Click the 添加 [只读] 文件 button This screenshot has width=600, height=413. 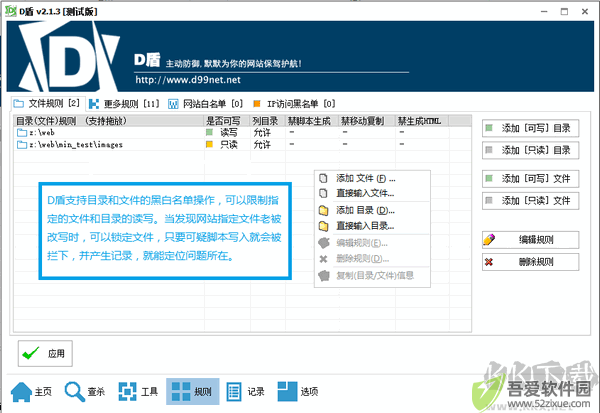tap(530, 201)
